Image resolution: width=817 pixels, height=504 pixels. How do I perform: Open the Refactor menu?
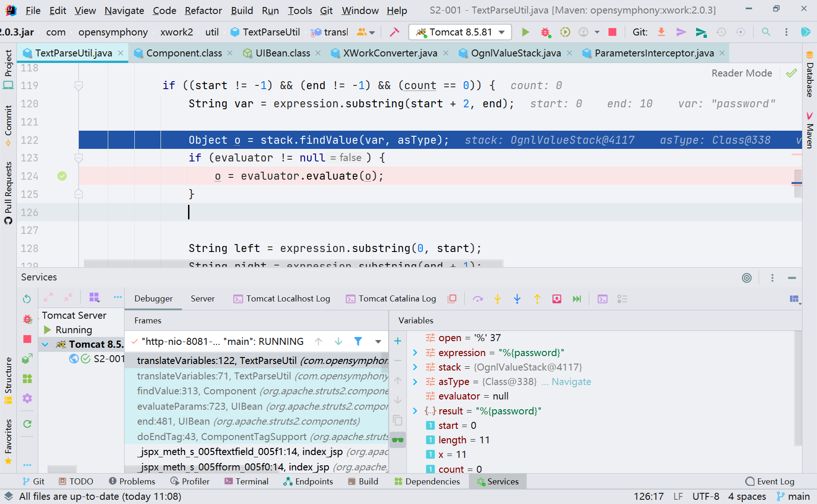[x=203, y=10]
